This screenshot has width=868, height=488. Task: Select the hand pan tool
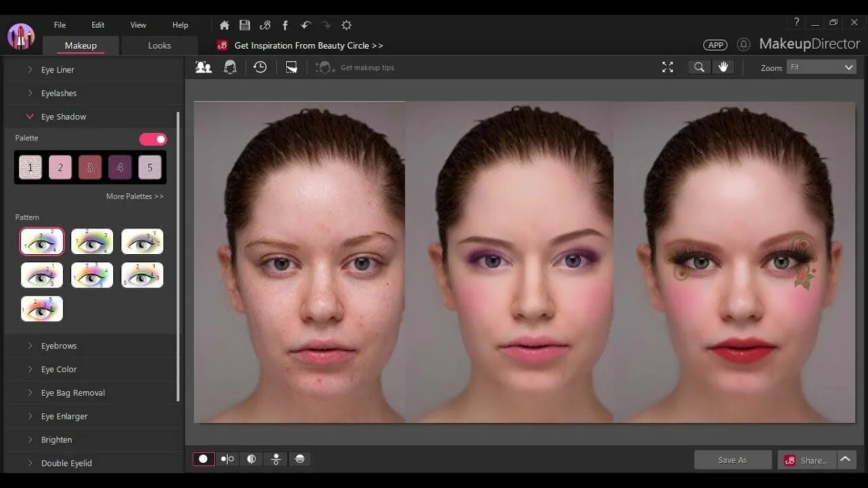[x=723, y=67]
